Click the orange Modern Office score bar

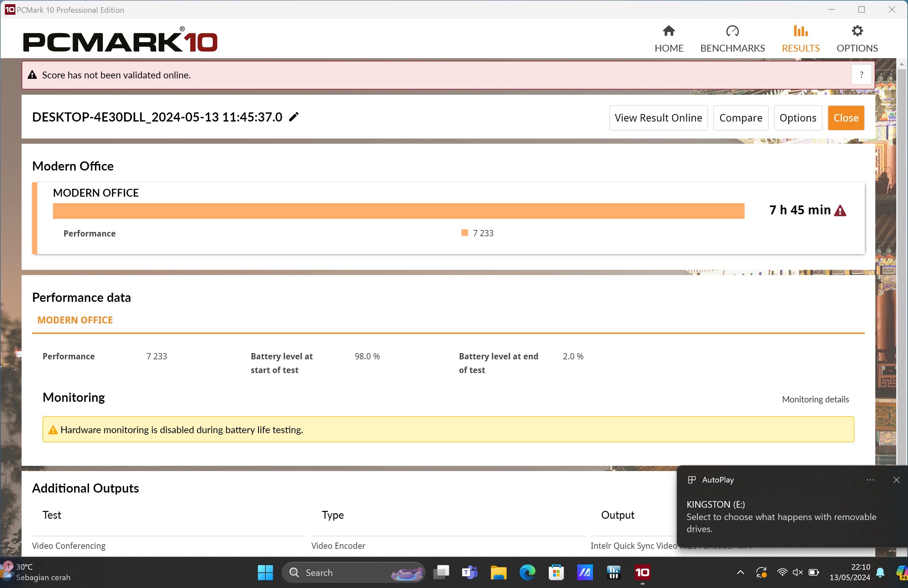398,211
